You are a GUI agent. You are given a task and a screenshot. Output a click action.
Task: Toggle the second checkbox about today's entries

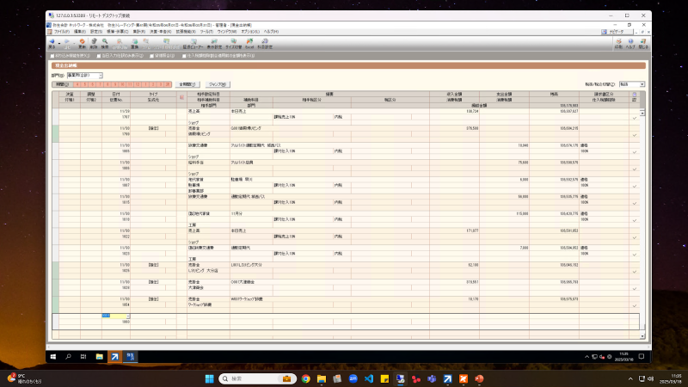tap(99, 56)
